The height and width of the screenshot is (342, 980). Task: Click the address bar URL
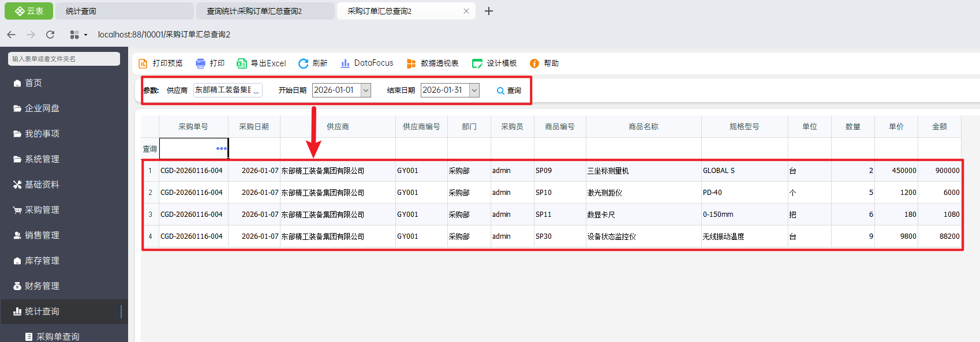click(x=164, y=35)
